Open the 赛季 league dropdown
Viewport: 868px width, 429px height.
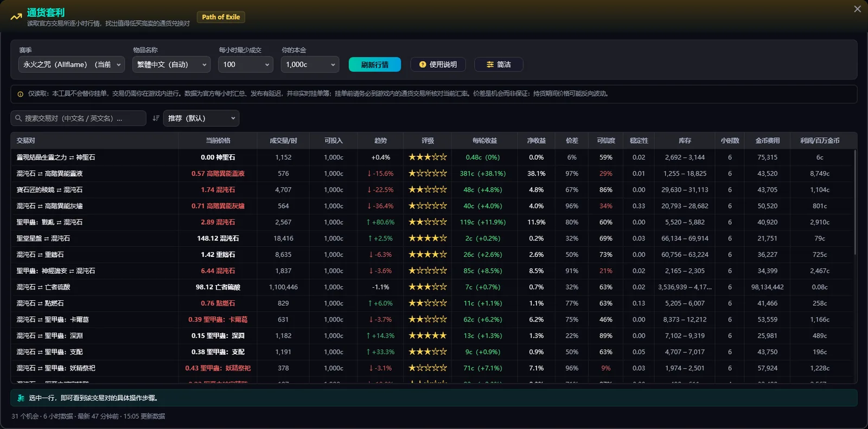click(x=72, y=65)
